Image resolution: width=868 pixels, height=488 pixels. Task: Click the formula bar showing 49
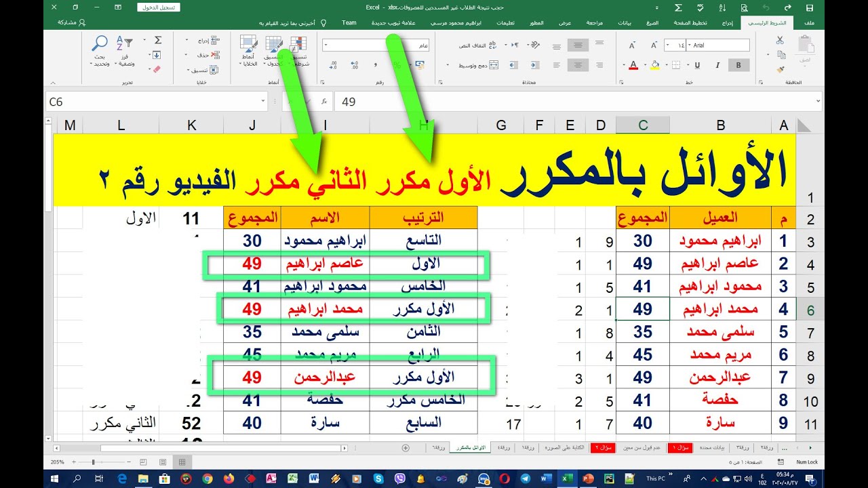[578, 102]
